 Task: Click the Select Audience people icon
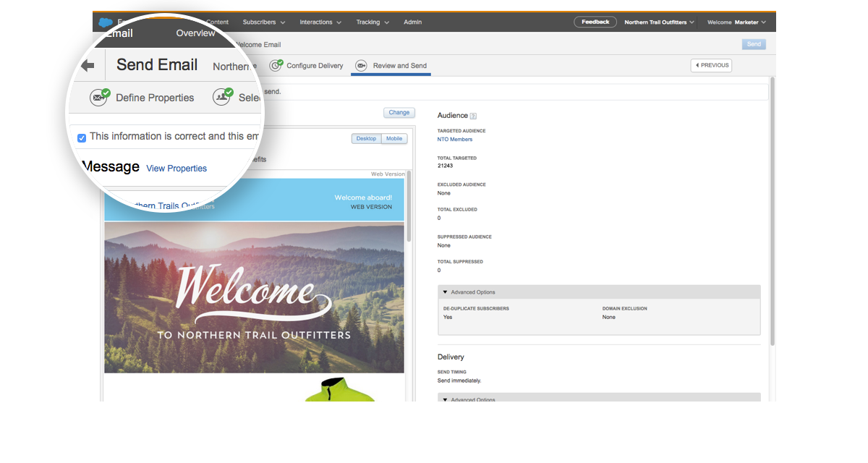point(223,97)
